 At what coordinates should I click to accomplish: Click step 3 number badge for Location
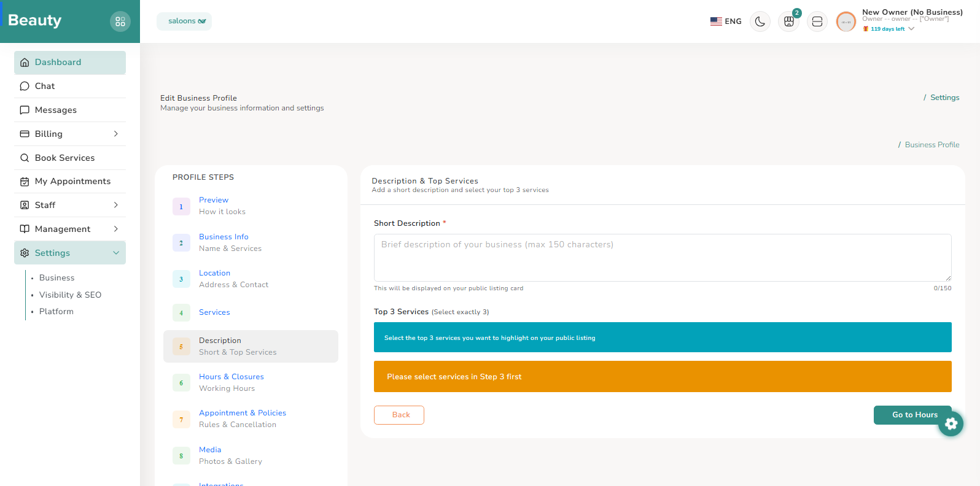pos(181,279)
